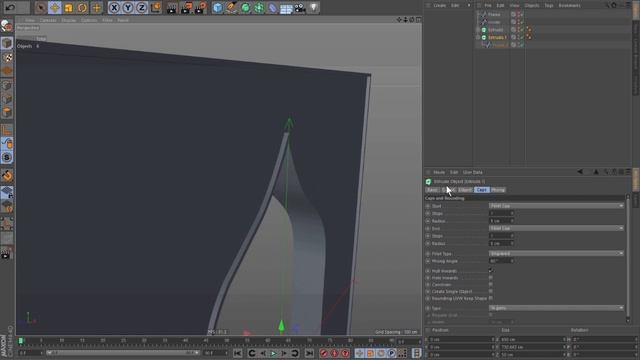Image resolution: width=640 pixels, height=360 pixels.
Task: Switch to Model mode in sidebar
Action: (7, 43)
